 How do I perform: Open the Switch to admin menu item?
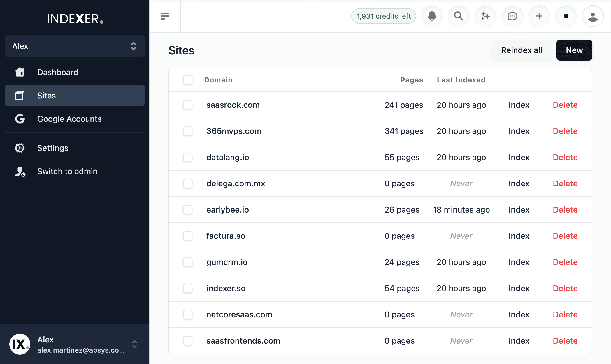[67, 171]
